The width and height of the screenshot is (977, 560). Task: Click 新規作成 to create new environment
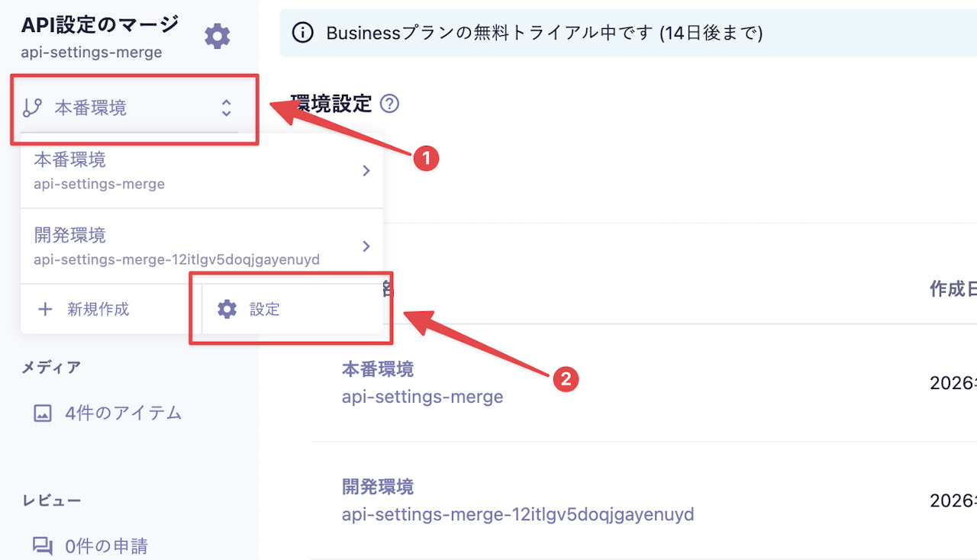click(x=111, y=309)
